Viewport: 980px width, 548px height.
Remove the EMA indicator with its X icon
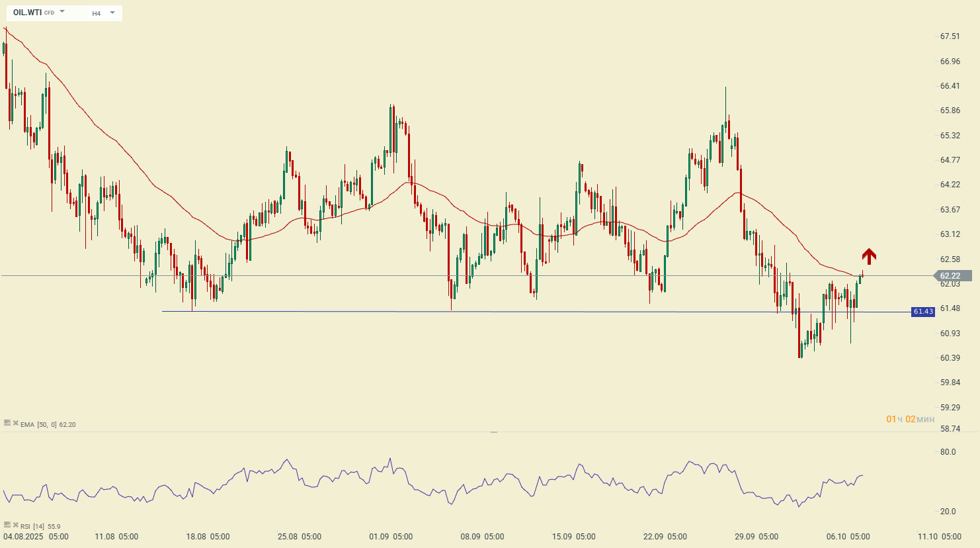(15, 422)
